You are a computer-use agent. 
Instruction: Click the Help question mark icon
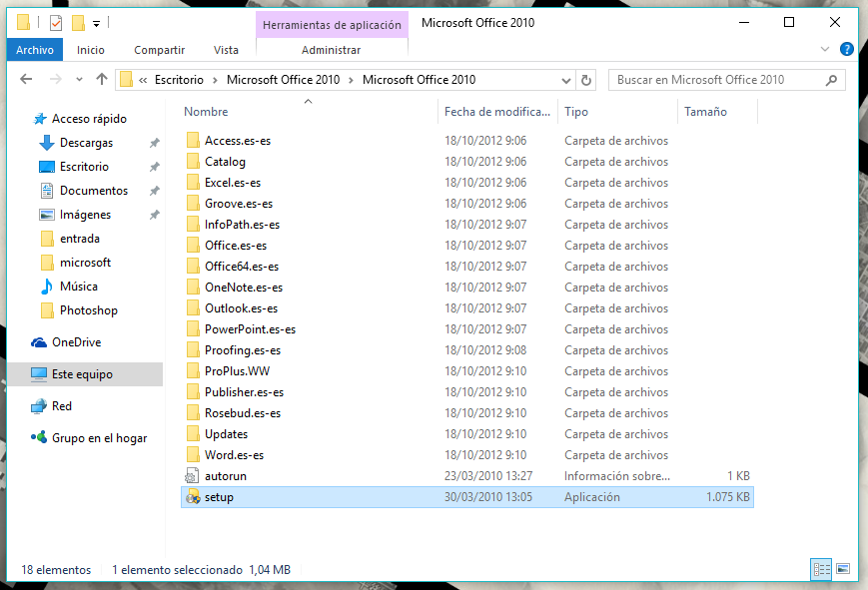pyautogui.click(x=846, y=49)
